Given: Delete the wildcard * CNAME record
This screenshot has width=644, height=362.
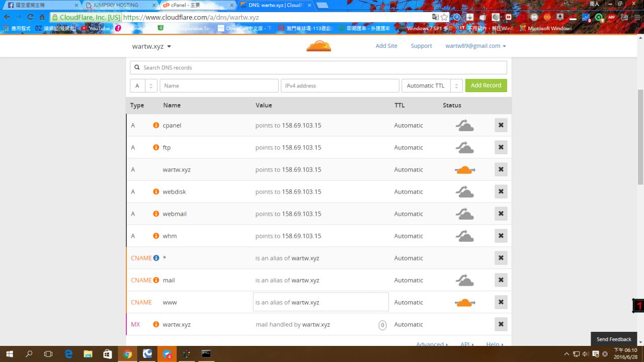Looking at the screenshot, I should click(x=501, y=258).
